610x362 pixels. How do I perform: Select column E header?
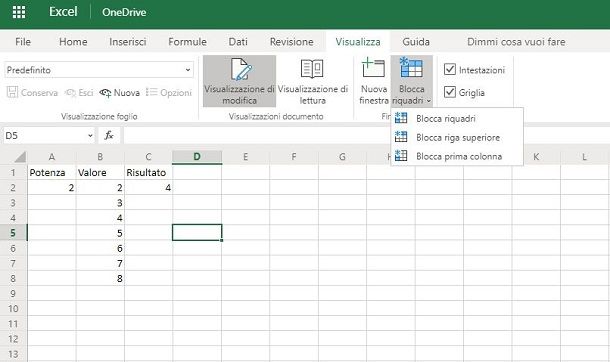(245, 157)
